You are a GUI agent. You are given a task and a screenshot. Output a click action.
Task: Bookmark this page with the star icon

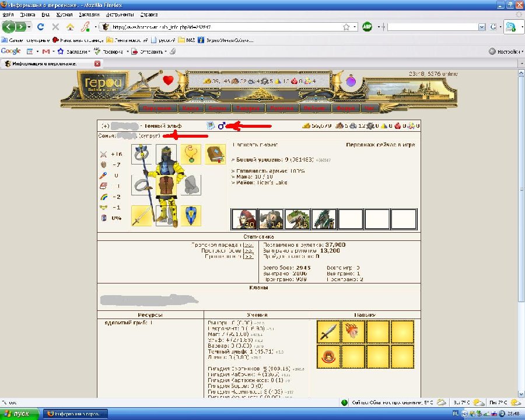point(346,27)
